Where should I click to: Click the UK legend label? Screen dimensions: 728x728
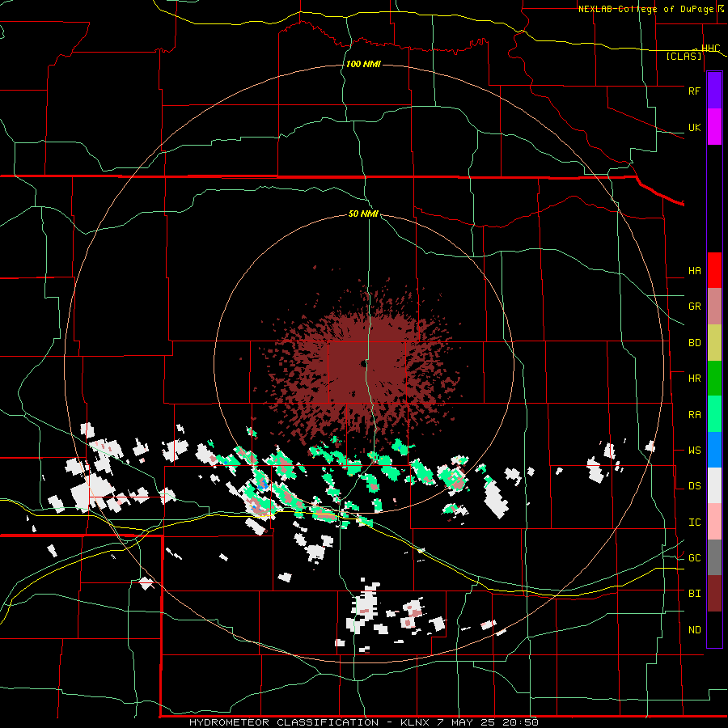[694, 127]
